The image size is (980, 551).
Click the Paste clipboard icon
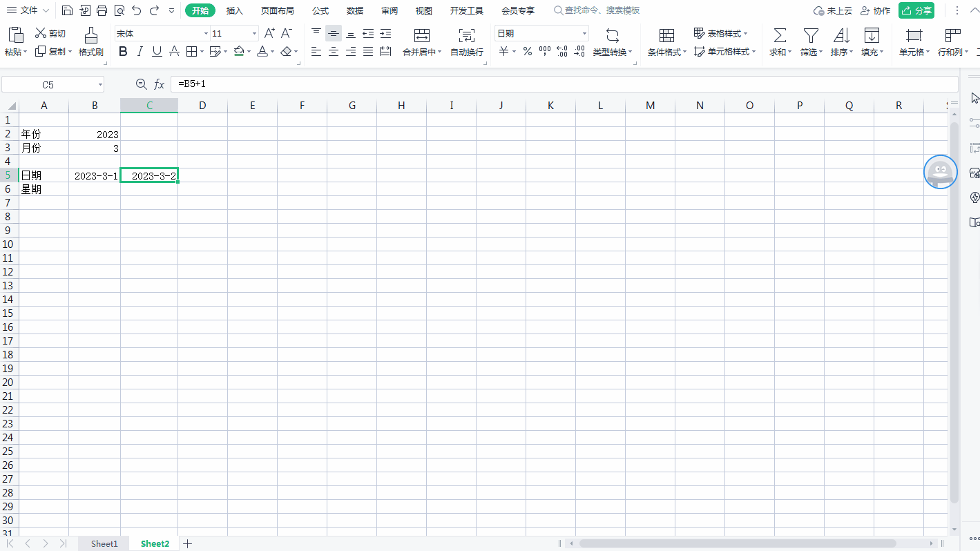(x=16, y=35)
